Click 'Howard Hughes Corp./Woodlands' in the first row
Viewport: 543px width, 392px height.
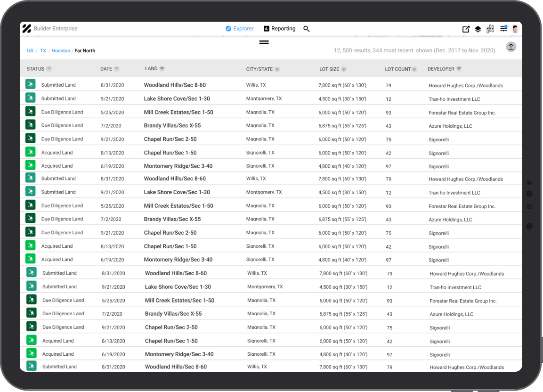point(466,86)
